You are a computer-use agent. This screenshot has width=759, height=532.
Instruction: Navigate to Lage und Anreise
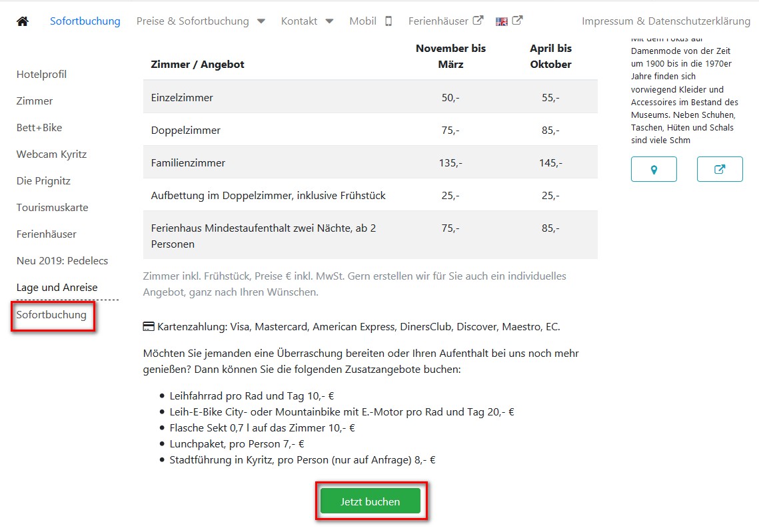(x=57, y=287)
